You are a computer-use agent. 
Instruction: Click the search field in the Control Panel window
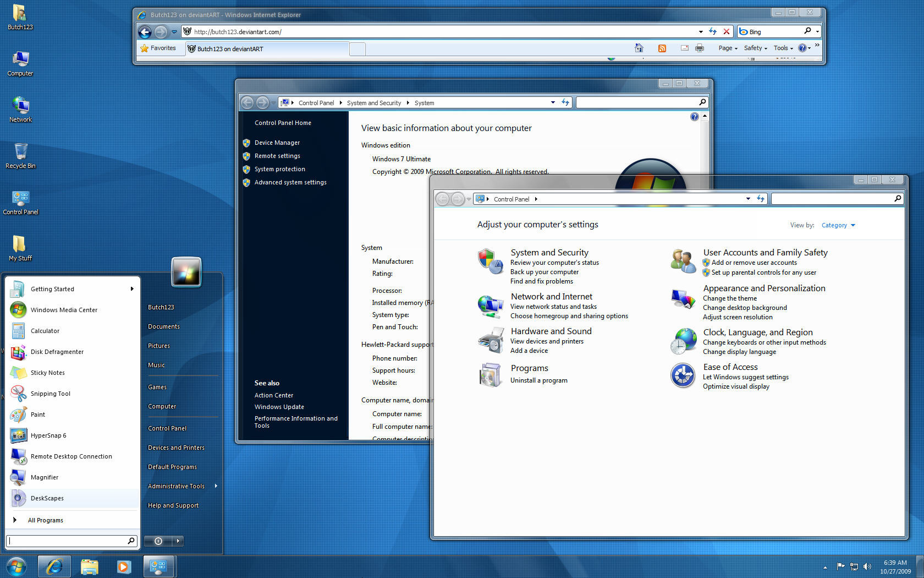(837, 199)
